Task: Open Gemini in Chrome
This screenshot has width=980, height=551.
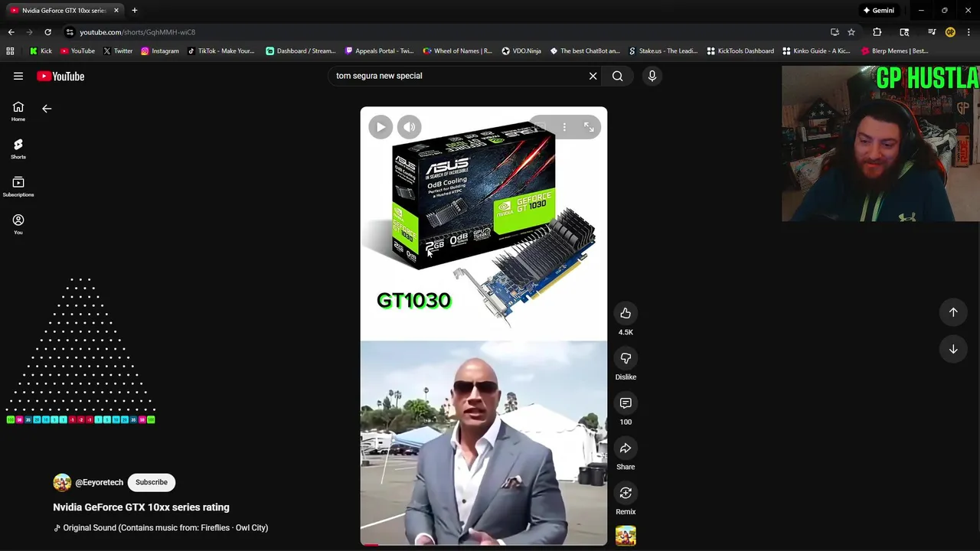Action: pyautogui.click(x=878, y=10)
